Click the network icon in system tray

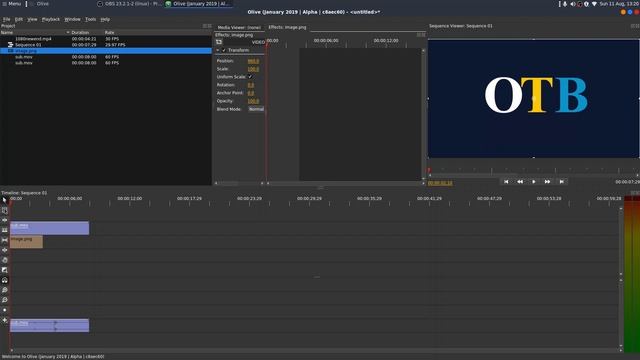tap(594, 4)
